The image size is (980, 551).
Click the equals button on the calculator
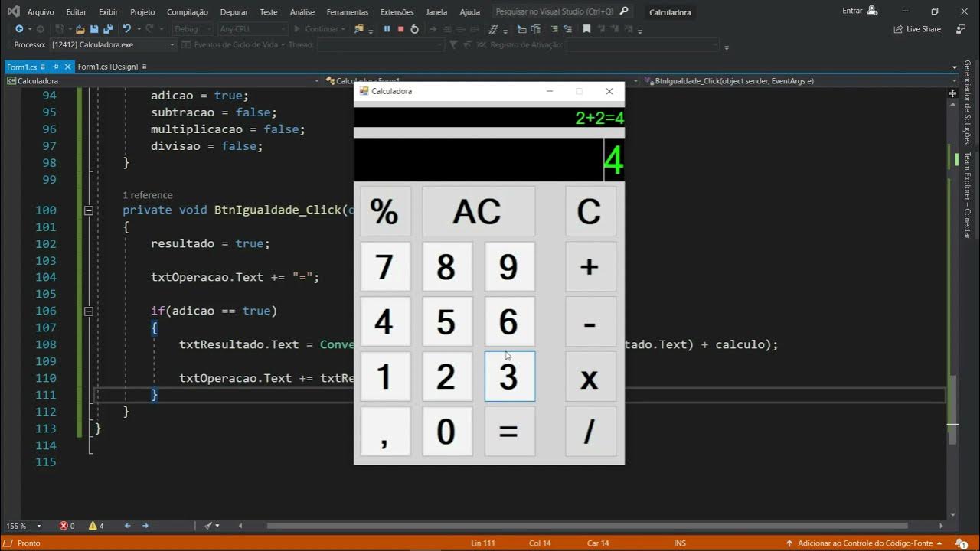(509, 432)
